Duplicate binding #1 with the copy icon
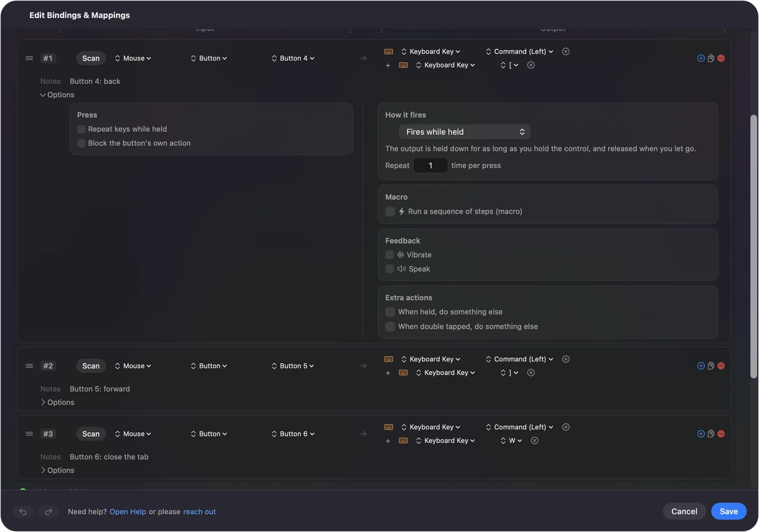This screenshot has height=532, width=759. (x=711, y=58)
